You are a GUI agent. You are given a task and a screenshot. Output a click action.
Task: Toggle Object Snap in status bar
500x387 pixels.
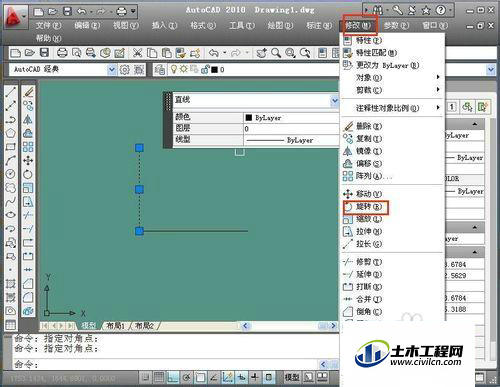tap(200, 377)
